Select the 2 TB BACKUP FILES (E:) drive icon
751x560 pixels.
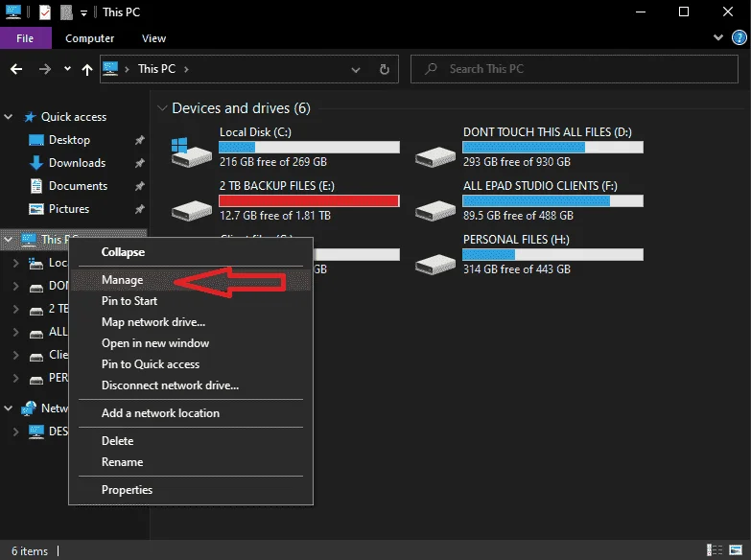(x=192, y=210)
